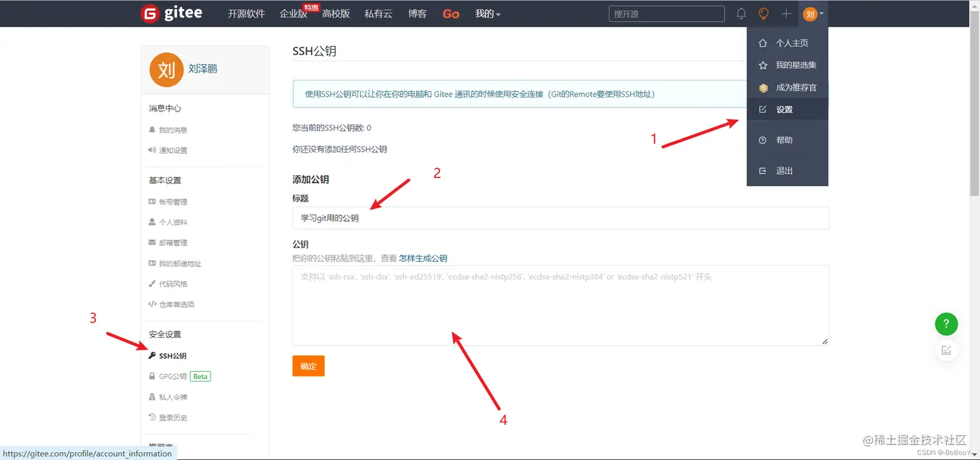Image resolution: width=980 pixels, height=460 pixels.
Task: Open notifications via the bell icon
Action: tap(741, 14)
